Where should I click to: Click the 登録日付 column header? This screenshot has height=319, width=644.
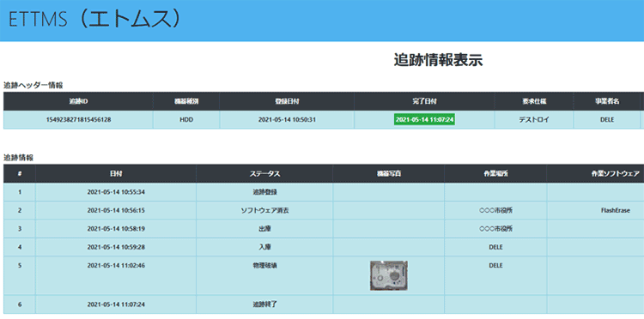point(286,101)
